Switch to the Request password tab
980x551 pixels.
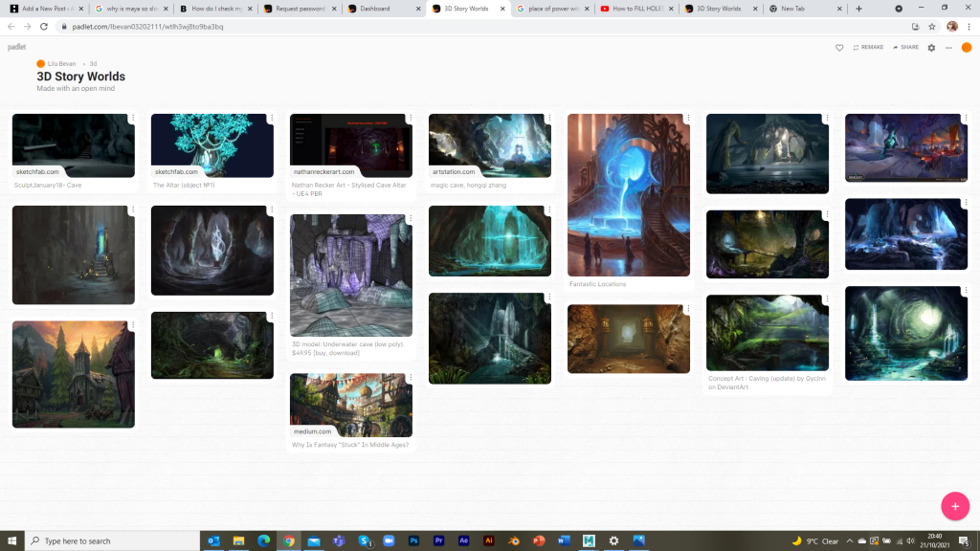[x=300, y=9]
